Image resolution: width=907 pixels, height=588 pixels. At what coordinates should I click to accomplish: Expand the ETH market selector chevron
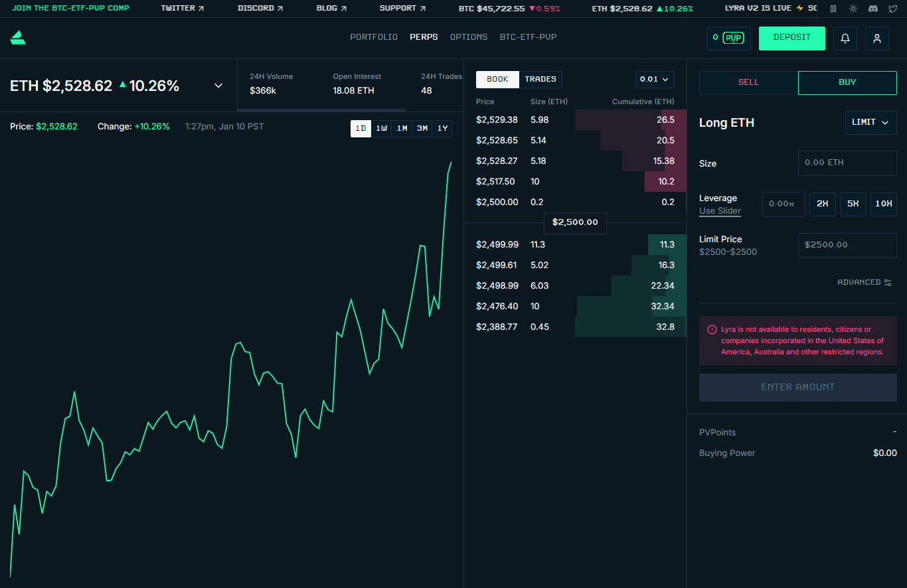click(x=218, y=86)
